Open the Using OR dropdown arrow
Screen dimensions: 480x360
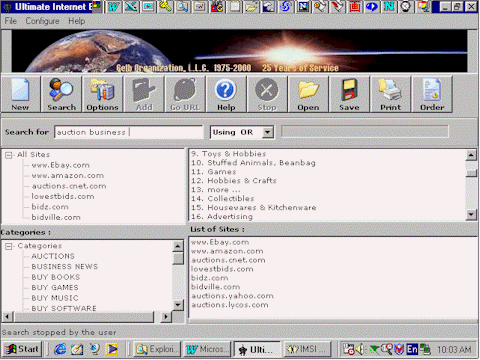pos(267,132)
